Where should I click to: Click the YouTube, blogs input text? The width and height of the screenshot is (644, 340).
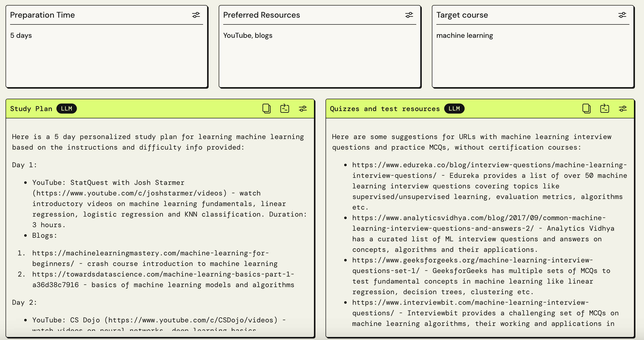point(248,36)
